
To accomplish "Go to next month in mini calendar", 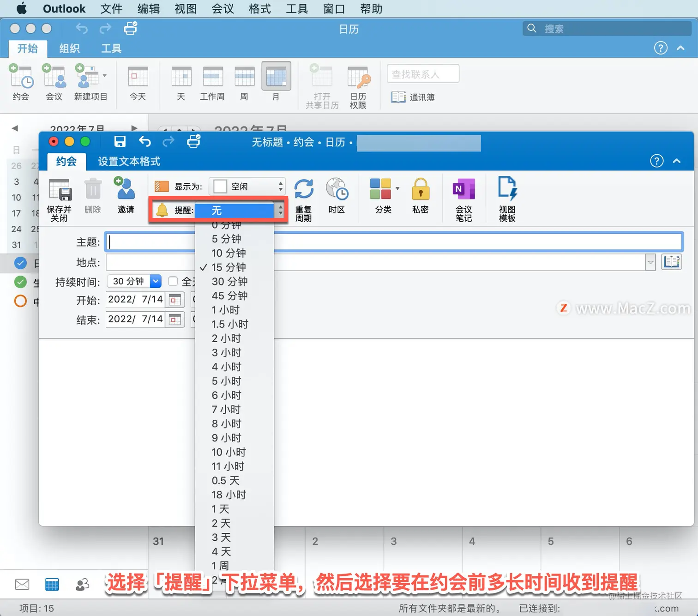I will coord(134,128).
